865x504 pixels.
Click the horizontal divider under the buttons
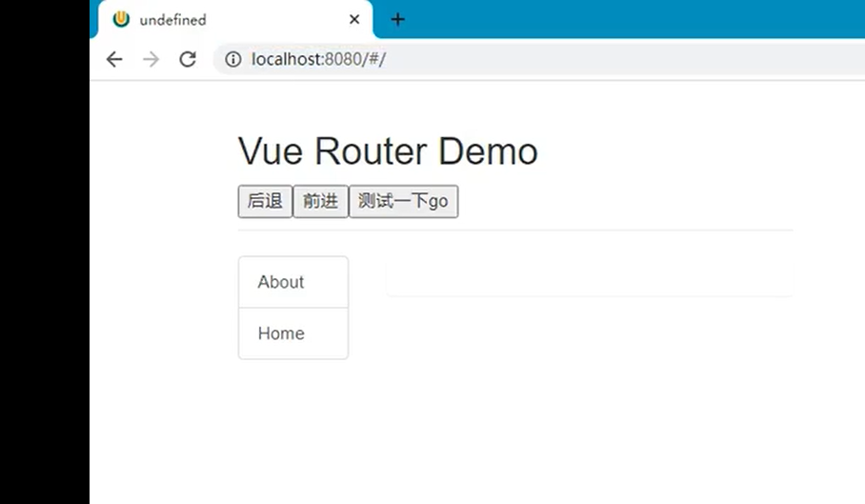coord(515,230)
